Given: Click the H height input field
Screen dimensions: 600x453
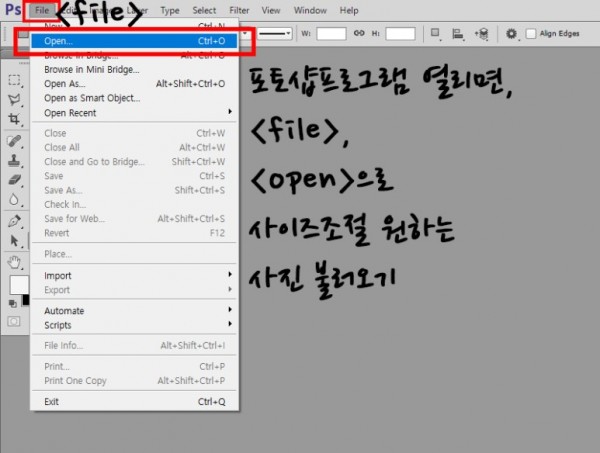Looking at the screenshot, I should click(x=400, y=34).
